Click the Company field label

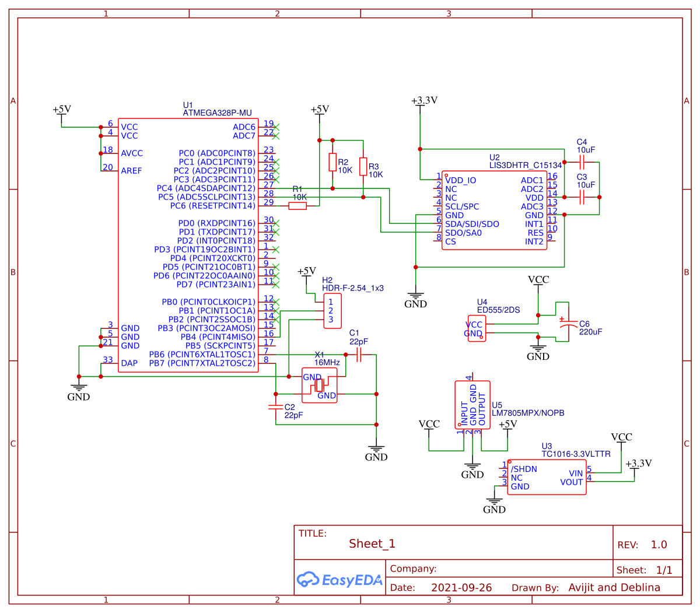point(413,569)
